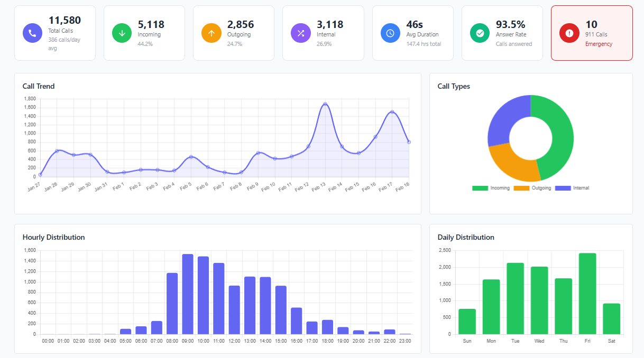Image resolution: width=644 pixels, height=358 pixels.
Task: Click the green down-arrow Incoming icon
Action: [122, 33]
